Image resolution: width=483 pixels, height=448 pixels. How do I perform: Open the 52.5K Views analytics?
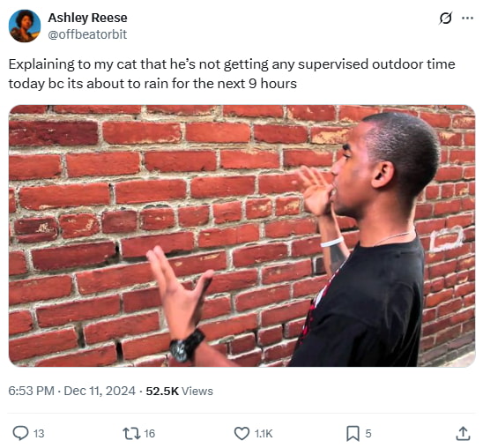[x=179, y=391]
